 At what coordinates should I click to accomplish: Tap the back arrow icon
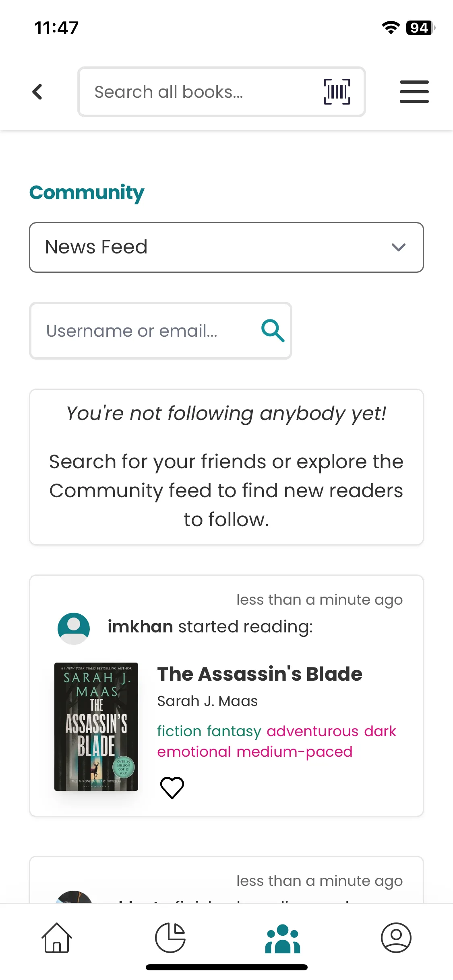[37, 92]
